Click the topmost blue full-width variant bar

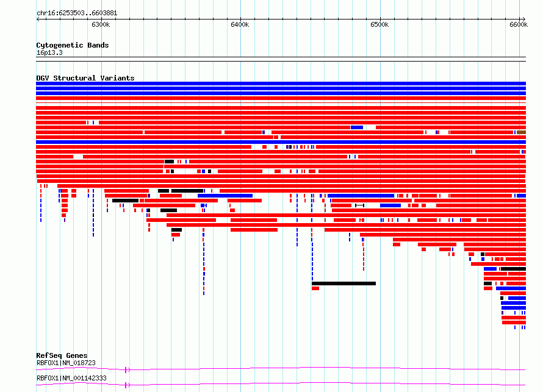[x=281, y=84]
